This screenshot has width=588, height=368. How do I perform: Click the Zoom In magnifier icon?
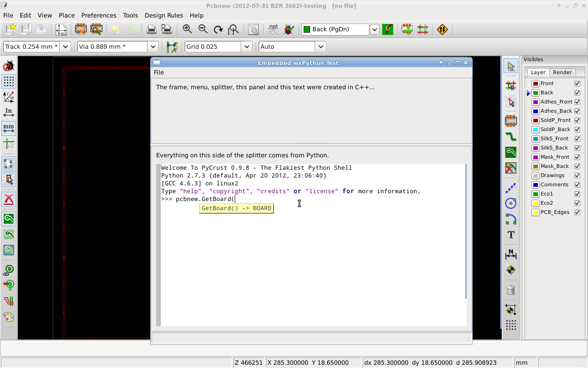tap(187, 29)
